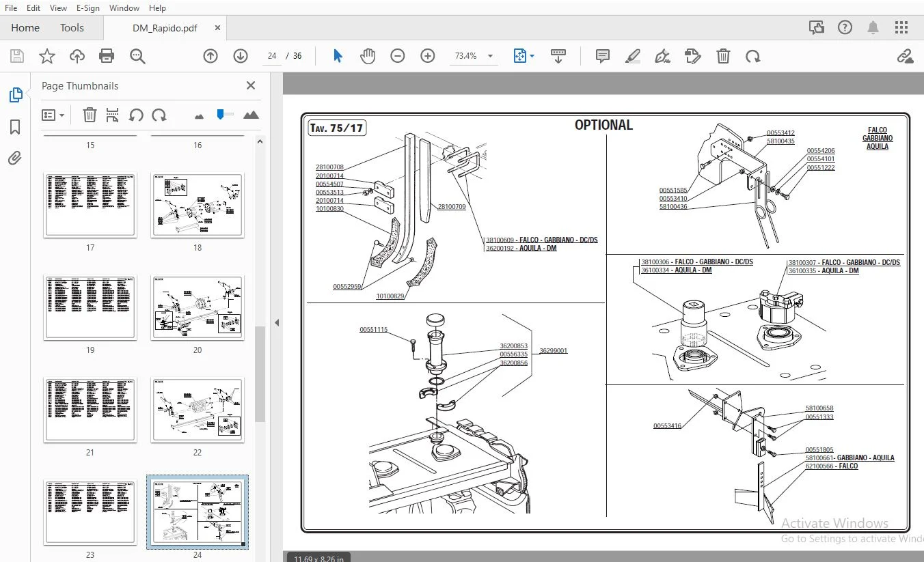This screenshot has height=562, width=924.
Task: Select page 23 thumbnail
Action: [x=90, y=512]
